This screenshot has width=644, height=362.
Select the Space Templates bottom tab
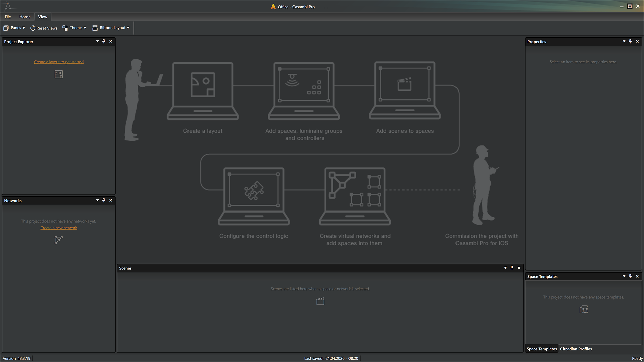point(542,349)
